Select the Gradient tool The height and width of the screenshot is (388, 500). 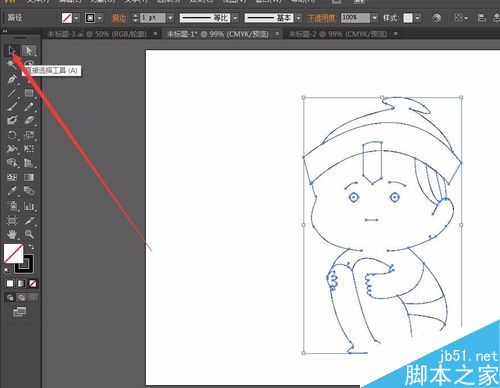(29, 177)
